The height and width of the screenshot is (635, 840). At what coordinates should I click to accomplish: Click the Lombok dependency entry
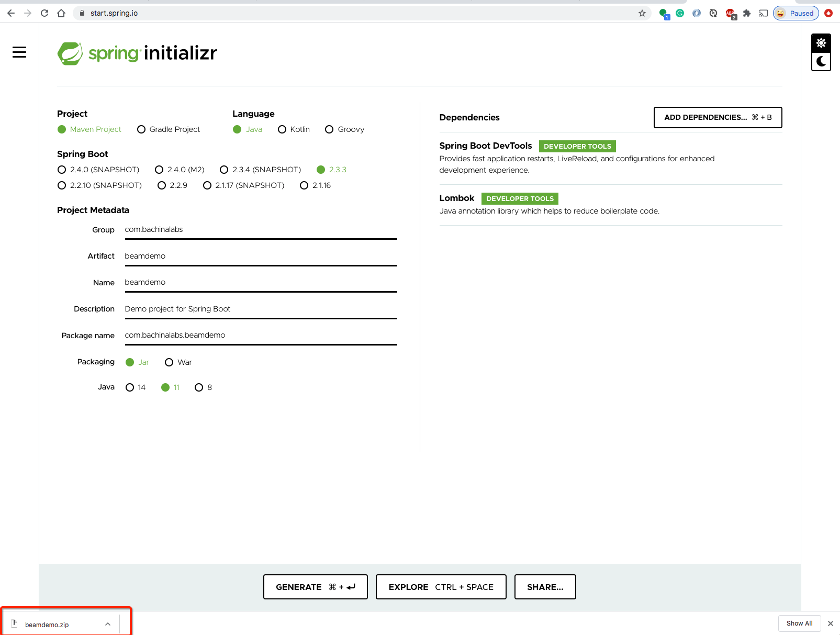tap(611, 204)
